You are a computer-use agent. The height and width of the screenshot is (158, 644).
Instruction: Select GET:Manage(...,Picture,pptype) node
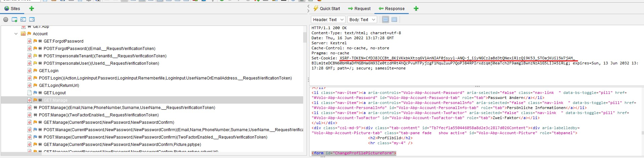[122, 145]
